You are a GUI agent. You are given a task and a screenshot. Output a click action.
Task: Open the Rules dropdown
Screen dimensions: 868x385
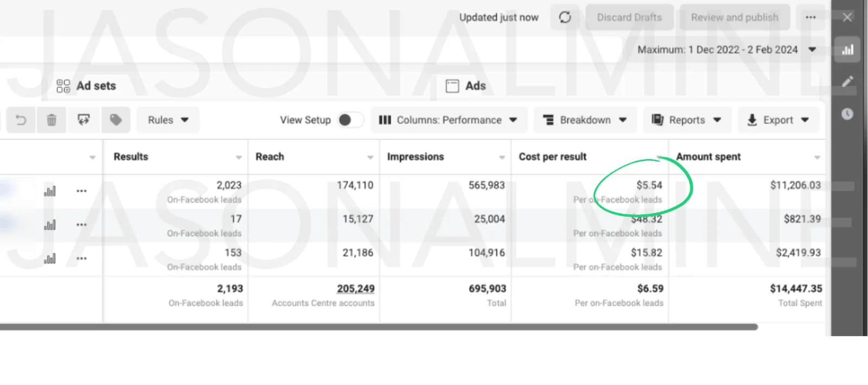point(168,120)
